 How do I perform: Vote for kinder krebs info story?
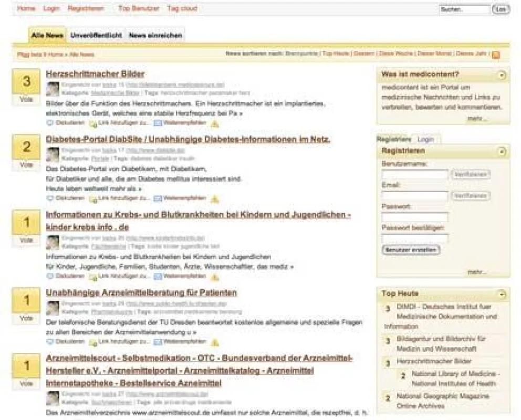pos(26,240)
